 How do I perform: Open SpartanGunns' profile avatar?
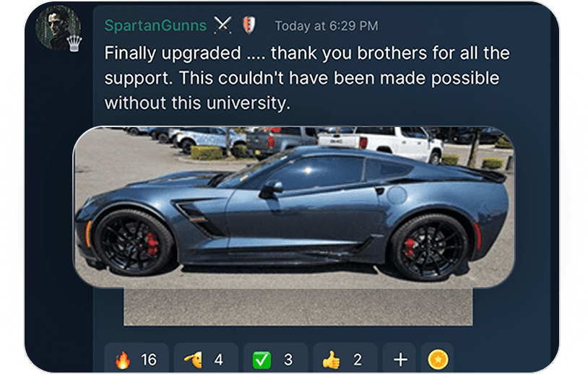coord(58,27)
